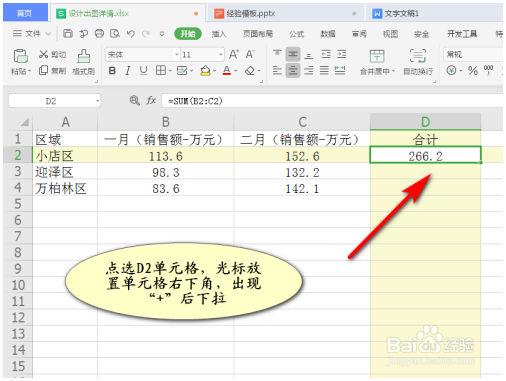Switch to the 经验模板.pptx document tab
Viewport: 506px width, 381px height.
coord(250,13)
